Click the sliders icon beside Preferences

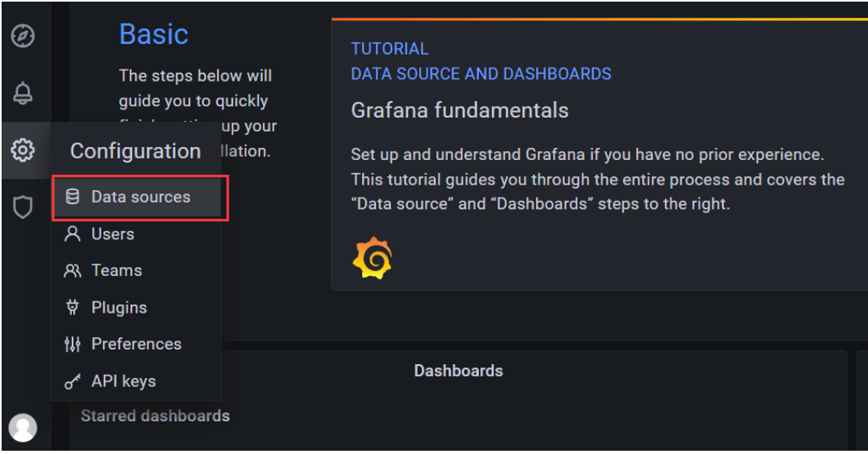click(73, 345)
